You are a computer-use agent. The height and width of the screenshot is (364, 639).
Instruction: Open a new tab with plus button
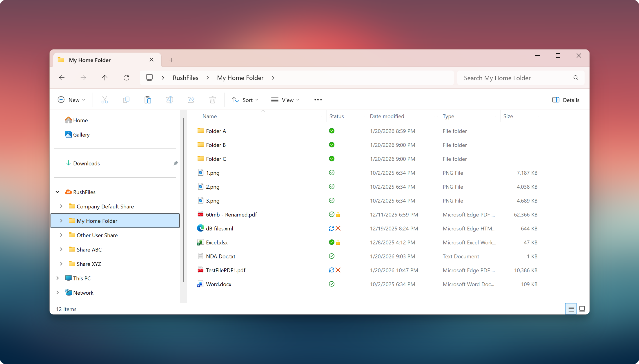click(171, 60)
